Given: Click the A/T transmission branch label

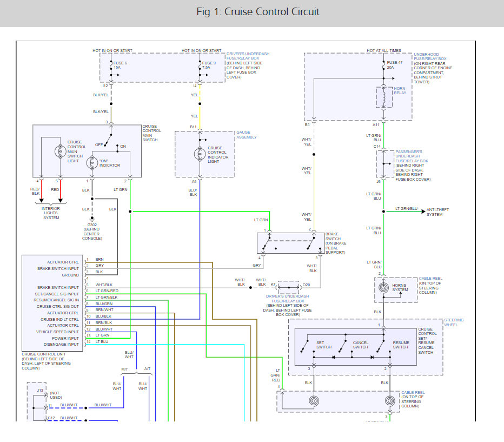Looking at the screenshot, I should click(x=147, y=369).
